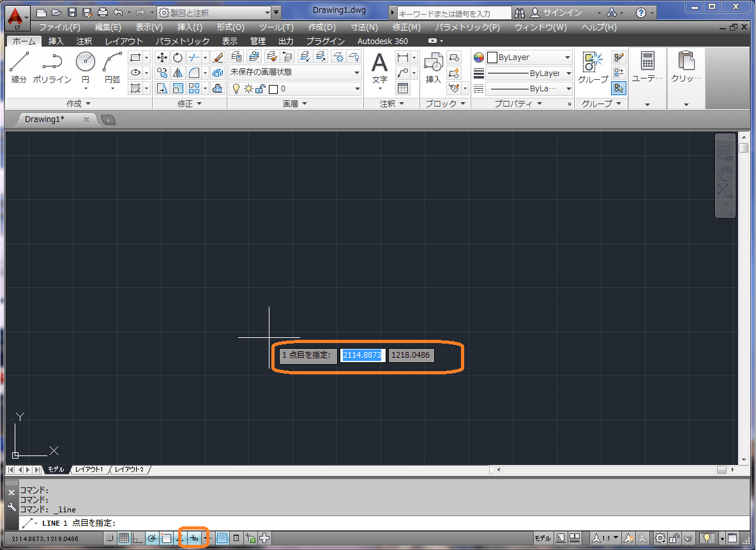Click the Rotate tool icon
Screen dimensions: 756x550
click(178, 58)
